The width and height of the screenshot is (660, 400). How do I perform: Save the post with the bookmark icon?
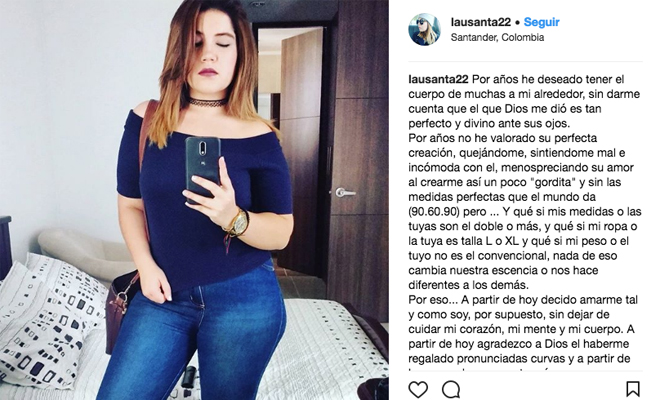click(x=633, y=389)
